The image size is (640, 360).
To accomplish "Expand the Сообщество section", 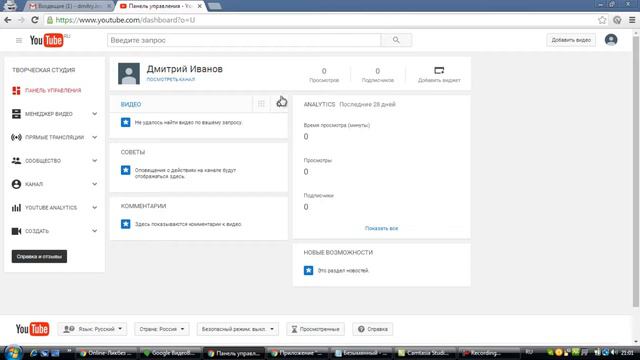I will (x=94, y=161).
